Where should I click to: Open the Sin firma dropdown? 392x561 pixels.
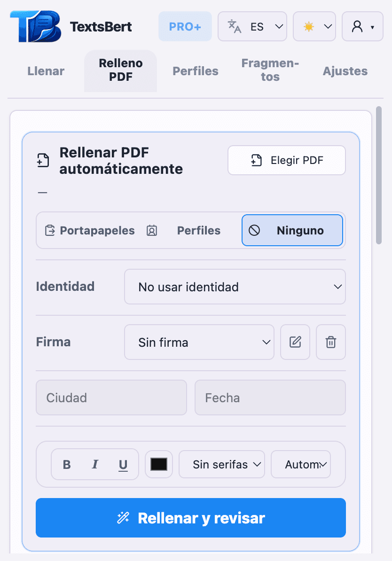click(x=199, y=342)
